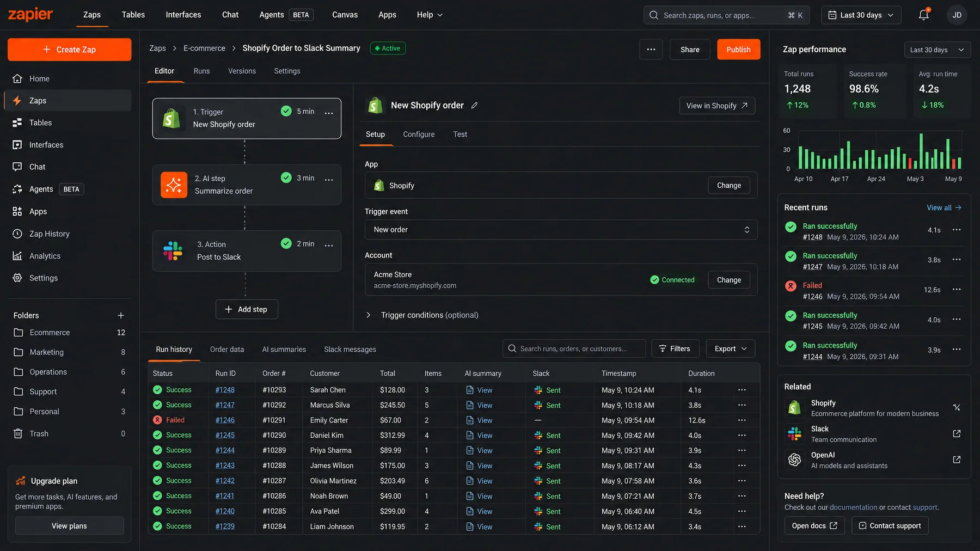
Task: Change the Shopify app
Action: [728, 186]
